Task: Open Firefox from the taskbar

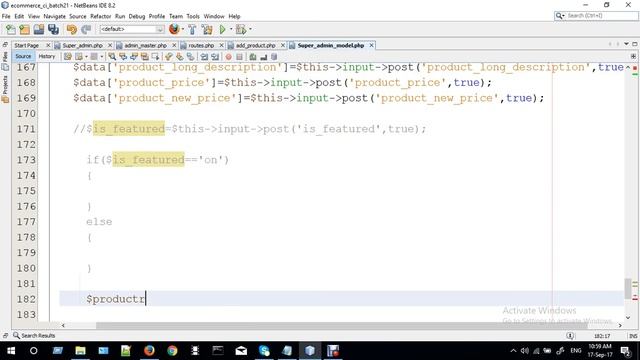Action: [x=149, y=351]
